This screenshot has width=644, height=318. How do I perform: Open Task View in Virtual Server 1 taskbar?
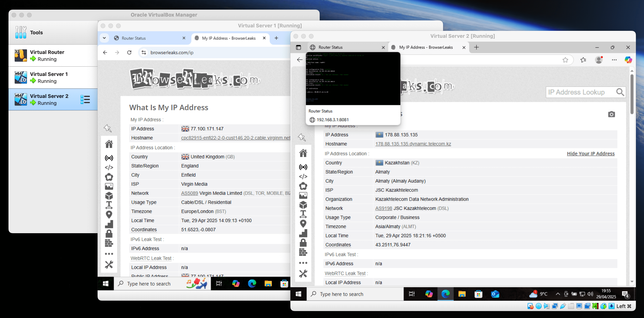219,284
